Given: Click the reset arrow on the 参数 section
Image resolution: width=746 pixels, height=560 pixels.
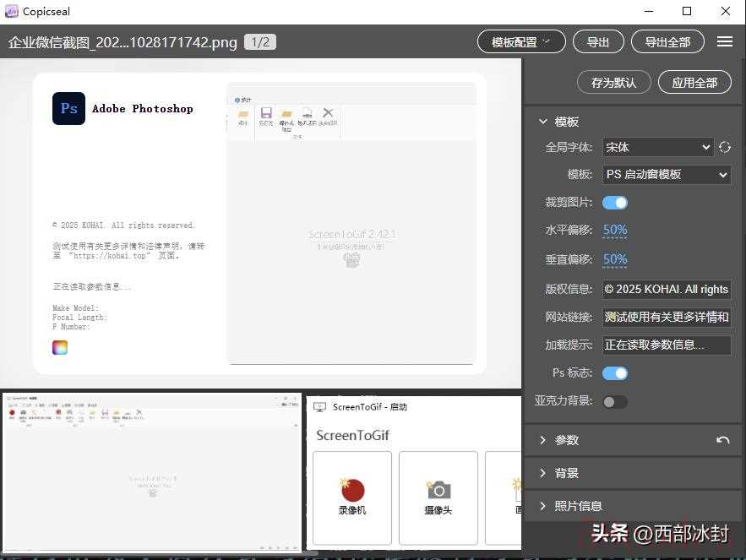Looking at the screenshot, I should [x=722, y=440].
